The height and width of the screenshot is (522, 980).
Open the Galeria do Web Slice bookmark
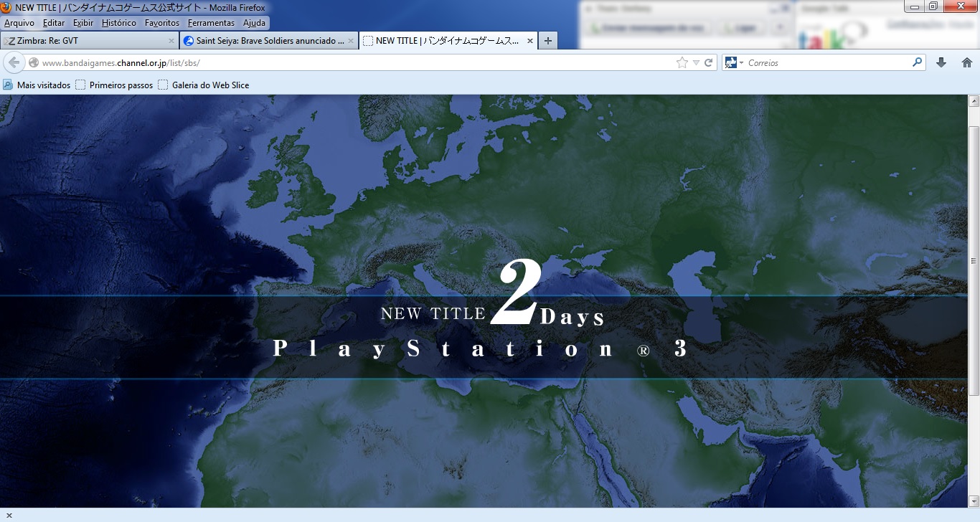(x=204, y=85)
